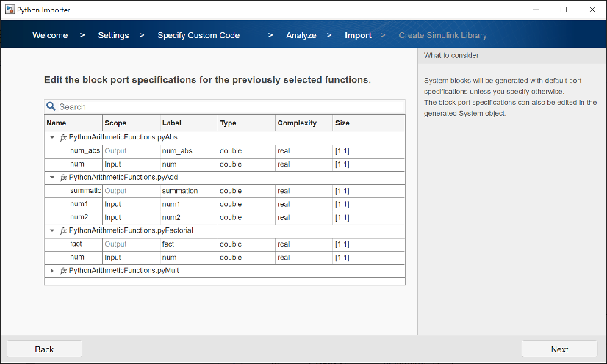Click the fx icon beside pyAbs

click(63, 137)
